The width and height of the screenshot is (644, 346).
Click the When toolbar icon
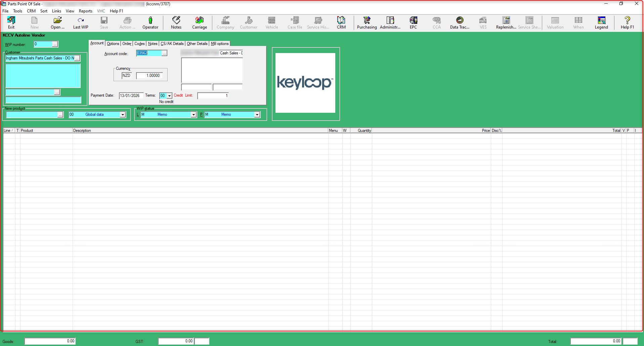(578, 23)
